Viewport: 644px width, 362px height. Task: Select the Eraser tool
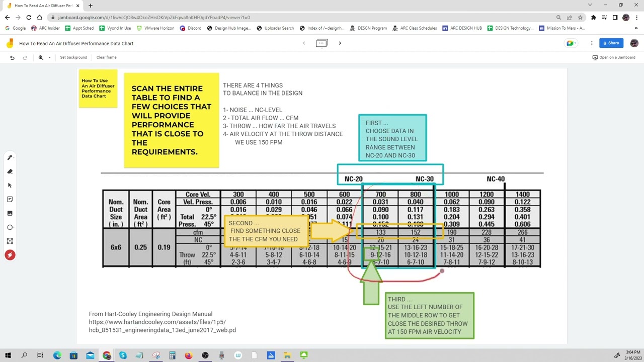click(10, 171)
